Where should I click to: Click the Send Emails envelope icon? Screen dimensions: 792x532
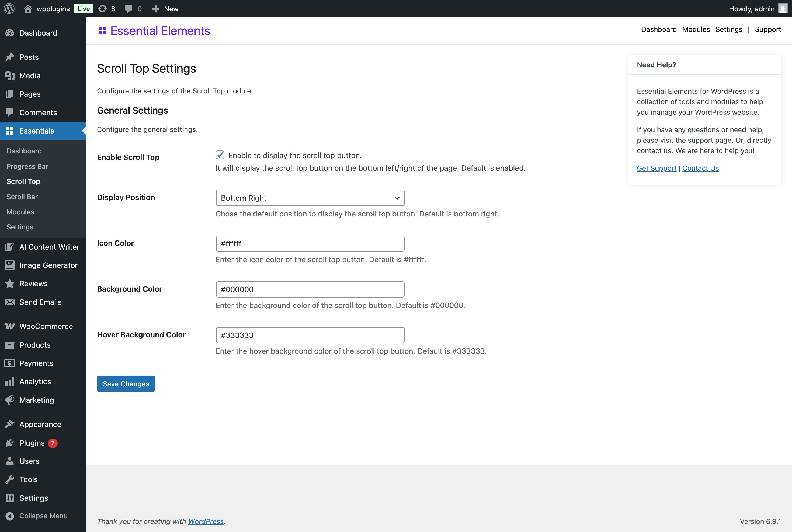pos(10,302)
